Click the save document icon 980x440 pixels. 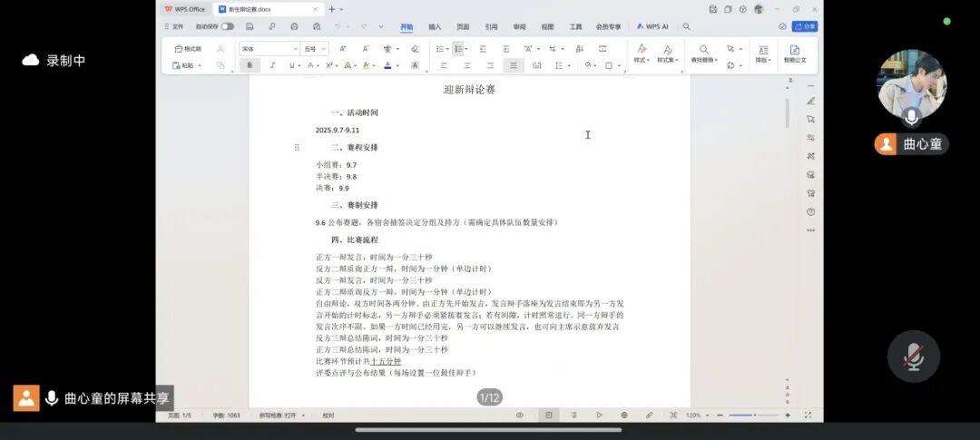point(250,26)
